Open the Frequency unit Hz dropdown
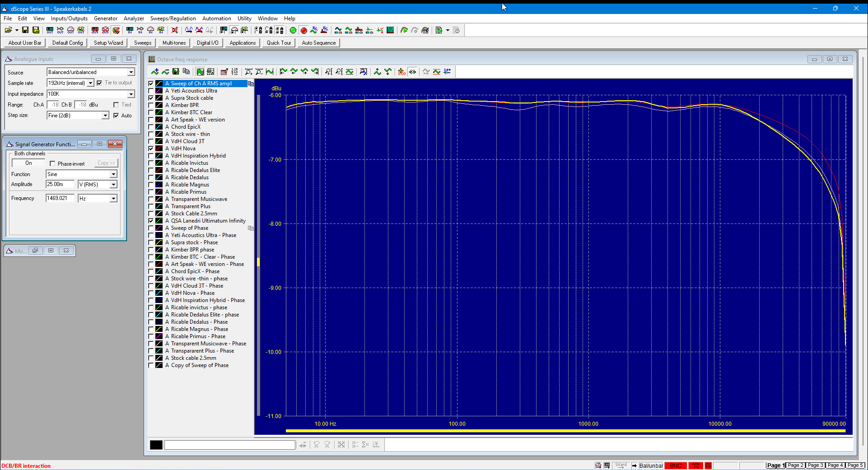This screenshot has width=868, height=470. click(113, 199)
